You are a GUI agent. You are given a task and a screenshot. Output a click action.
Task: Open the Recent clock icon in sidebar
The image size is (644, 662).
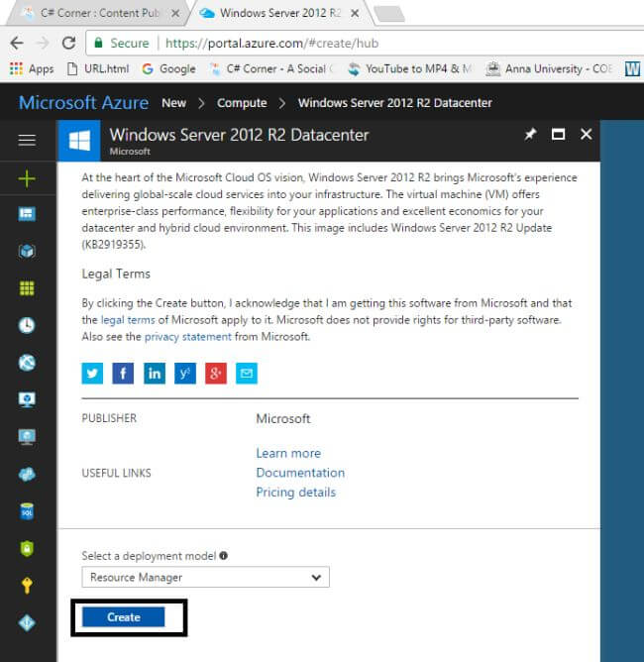27,325
